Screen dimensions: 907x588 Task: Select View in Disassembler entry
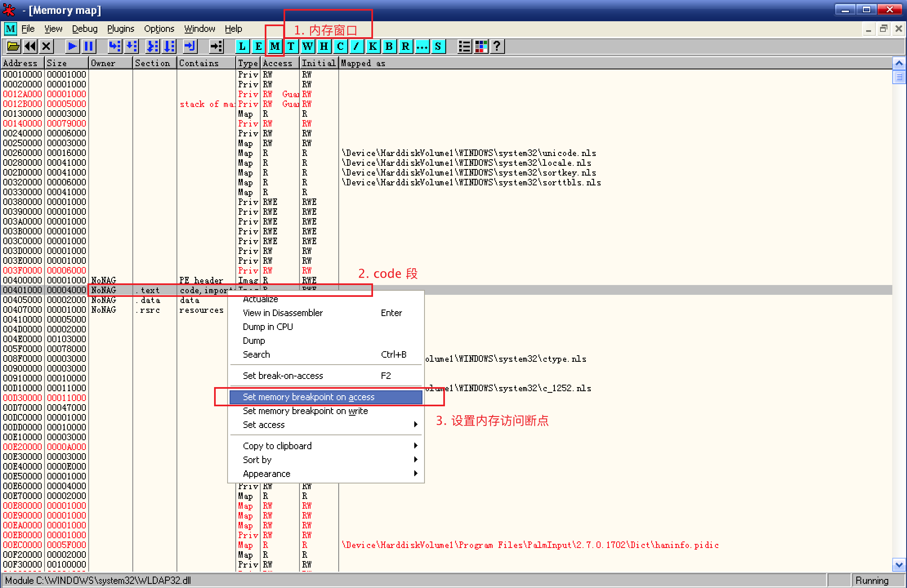(283, 313)
